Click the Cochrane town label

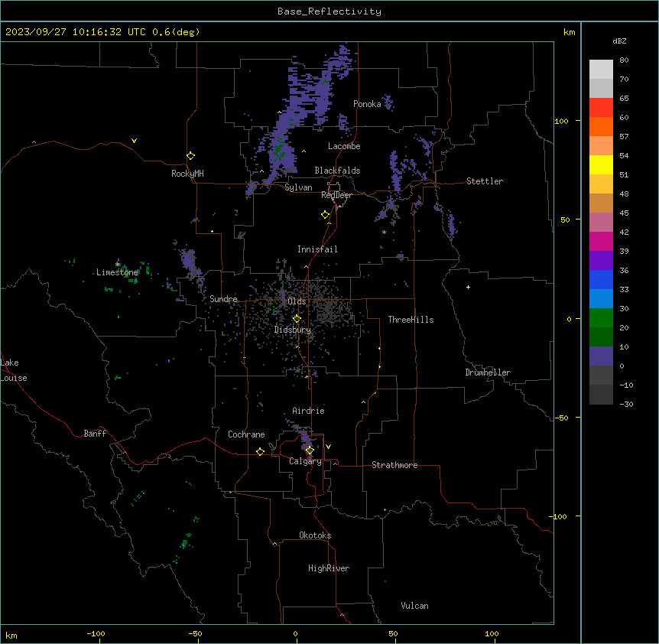tap(246, 434)
